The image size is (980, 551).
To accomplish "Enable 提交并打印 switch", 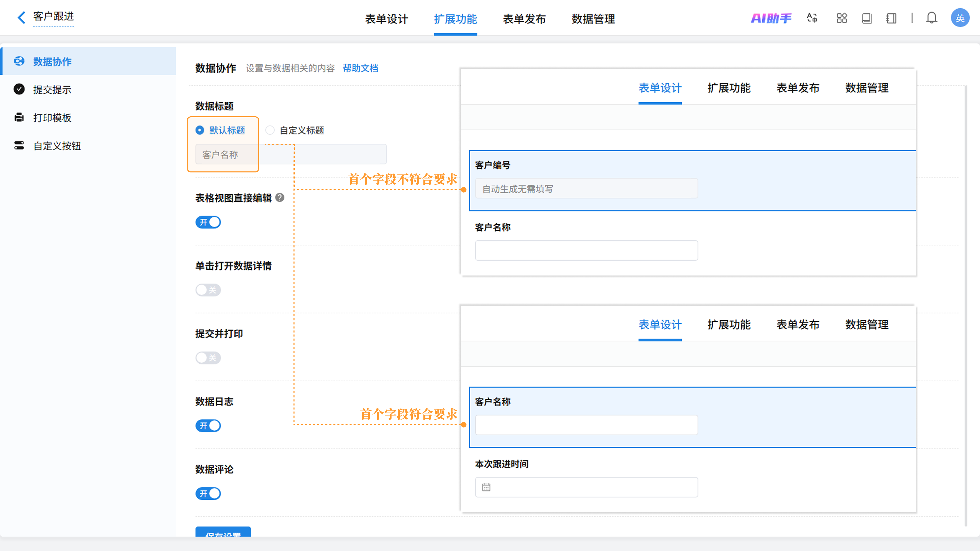I will tap(208, 358).
